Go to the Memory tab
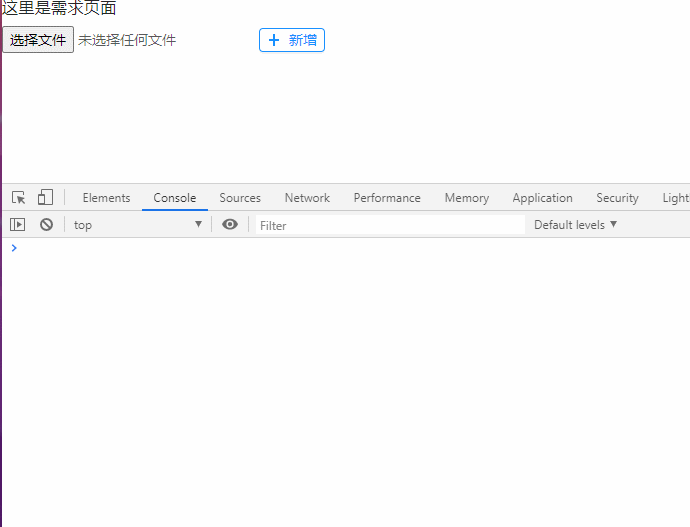Screen dimensions: 690x527 [467, 198]
